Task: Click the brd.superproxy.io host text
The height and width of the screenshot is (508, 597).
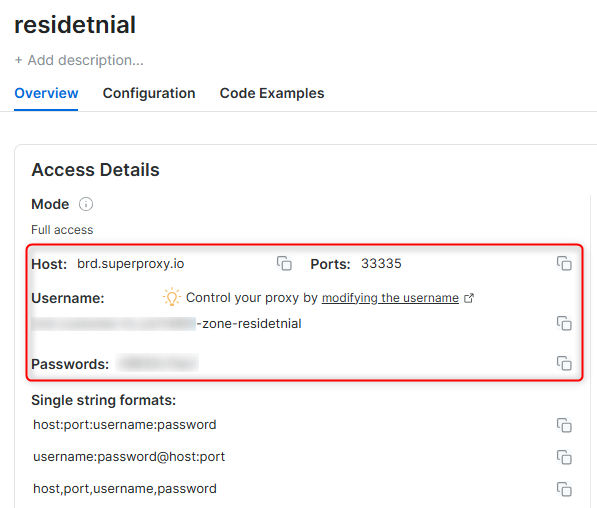Action: [x=131, y=264]
